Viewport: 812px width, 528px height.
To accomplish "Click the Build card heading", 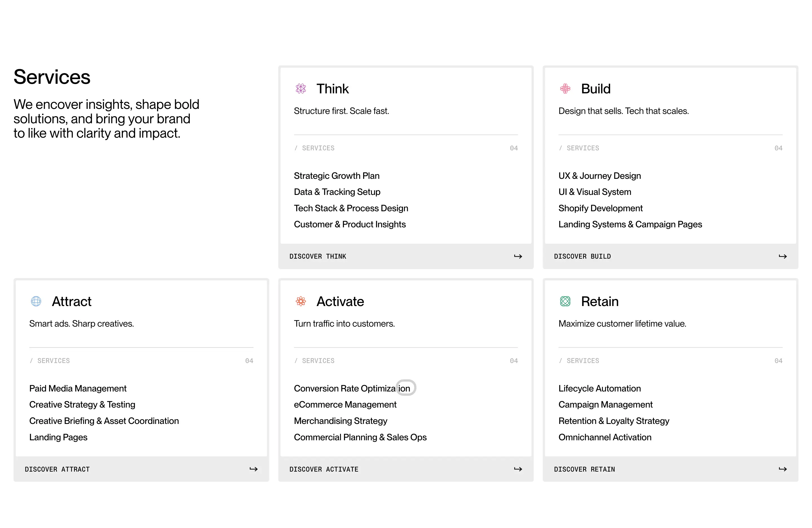I will [596, 89].
